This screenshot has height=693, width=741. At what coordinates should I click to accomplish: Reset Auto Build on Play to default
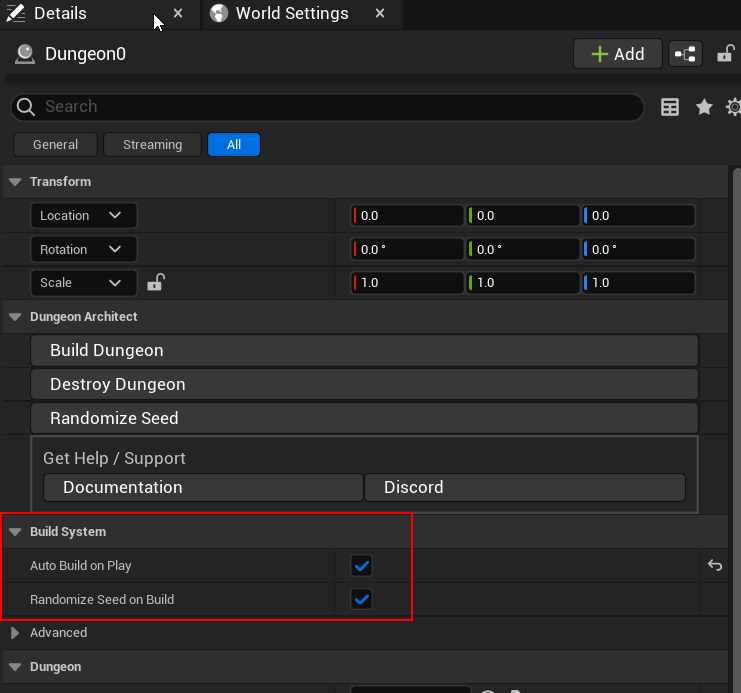[x=715, y=565]
